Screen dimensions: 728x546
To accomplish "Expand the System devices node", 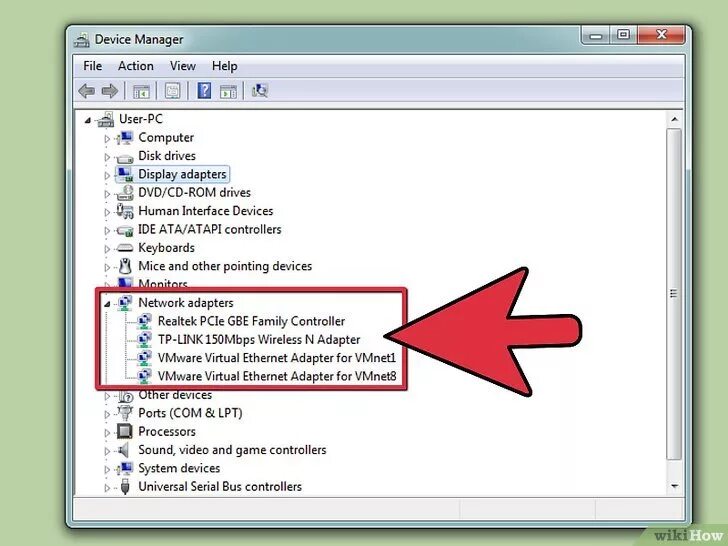I will (x=107, y=469).
